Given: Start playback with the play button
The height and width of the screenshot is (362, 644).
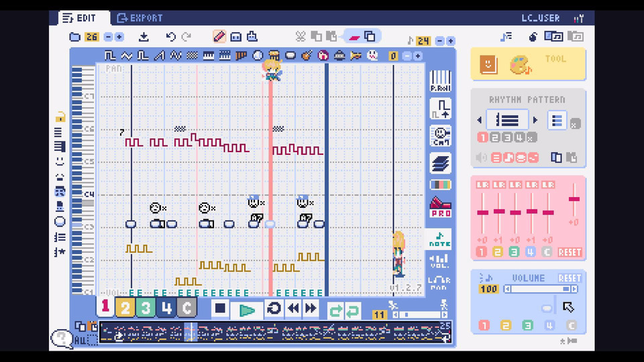Looking at the screenshot, I should coord(247,310).
